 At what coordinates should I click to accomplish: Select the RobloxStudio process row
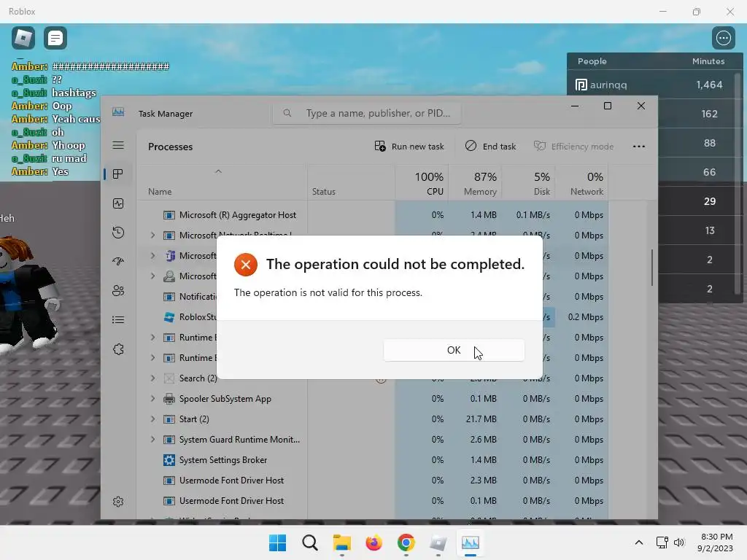coord(373,317)
